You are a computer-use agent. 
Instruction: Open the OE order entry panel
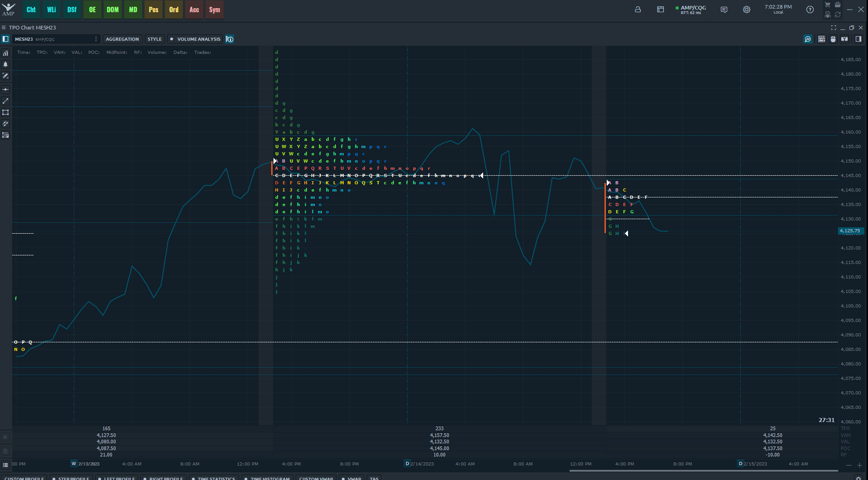(92, 10)
